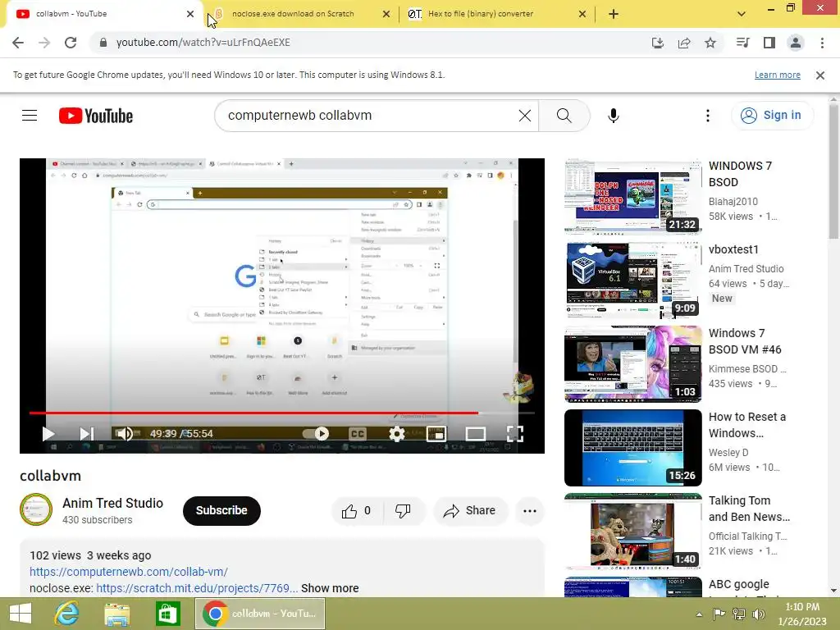
Task: Open YouTube settings three-dot menu
Action: [x=708, y=115]
